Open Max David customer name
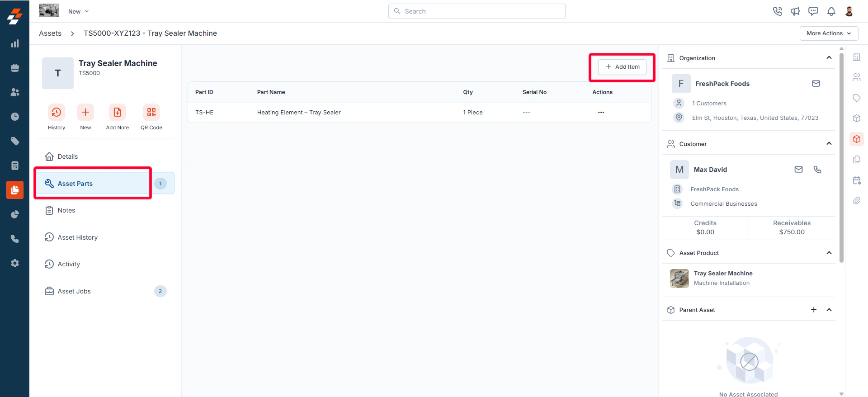The width and height of the screenshot is (868, 397). [710, 170]
